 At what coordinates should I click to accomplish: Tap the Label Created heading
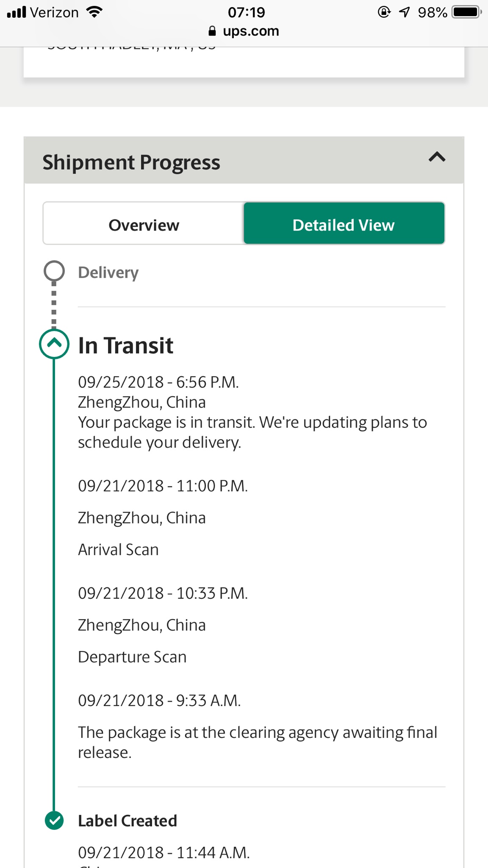click(x=128, y=821)
